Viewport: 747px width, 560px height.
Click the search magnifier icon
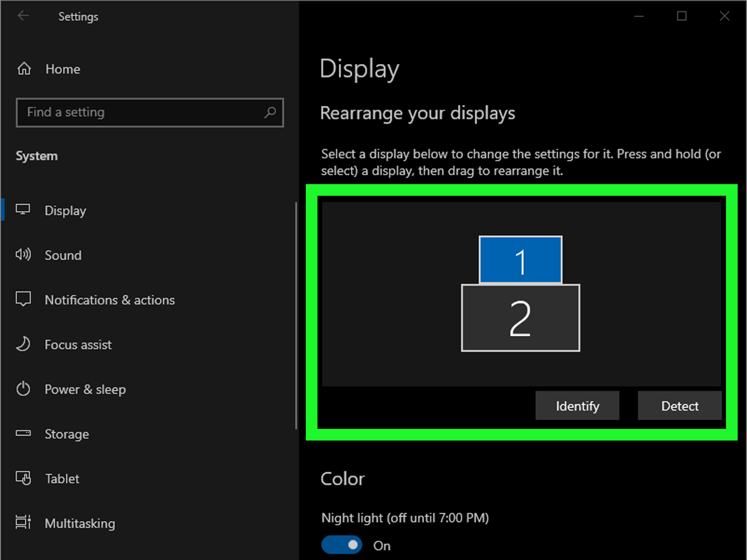click(x=270, y=112)
